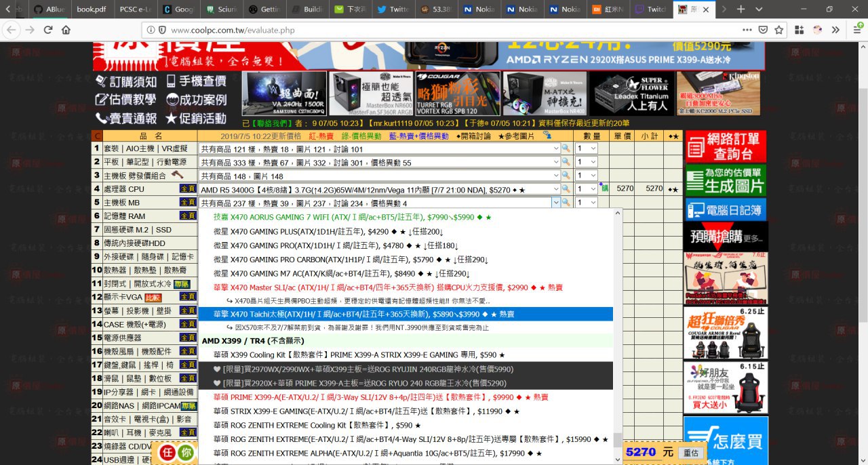The width and height of the screenshot is (868, 465).
Task: Click the 全頁 badge next to 主機板 MB
Action: pos(188,203)
